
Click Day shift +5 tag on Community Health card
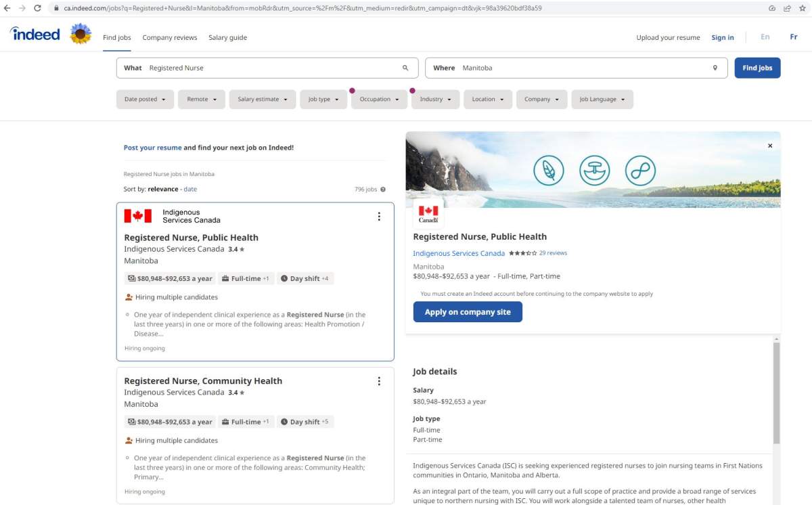click(305, 422)
